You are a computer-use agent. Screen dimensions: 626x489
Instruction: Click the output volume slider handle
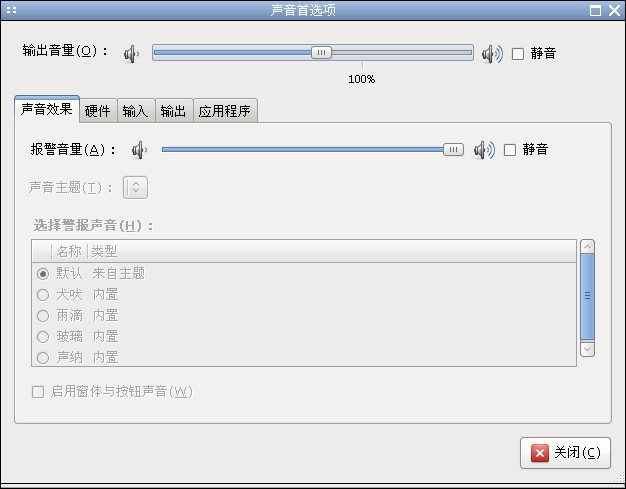(x=321, y=53)
